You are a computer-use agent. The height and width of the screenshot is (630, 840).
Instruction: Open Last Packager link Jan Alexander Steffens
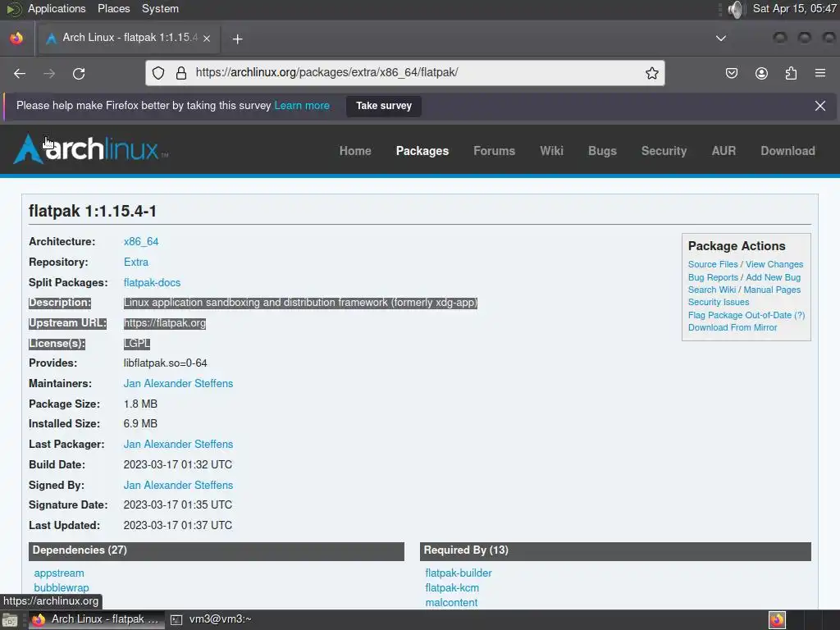178,444
